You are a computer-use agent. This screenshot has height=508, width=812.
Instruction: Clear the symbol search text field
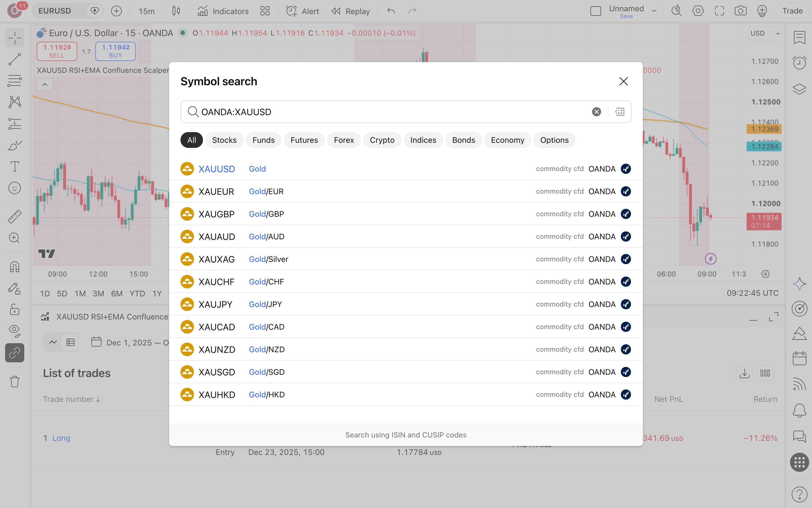[x=596, y=111]
